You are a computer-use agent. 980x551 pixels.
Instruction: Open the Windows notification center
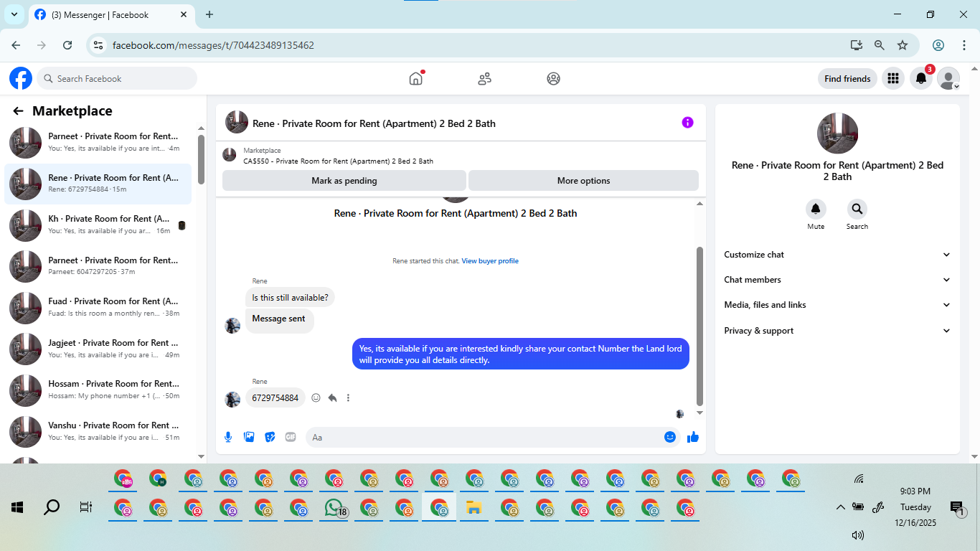pyautogui.click(x=956, y=508)
